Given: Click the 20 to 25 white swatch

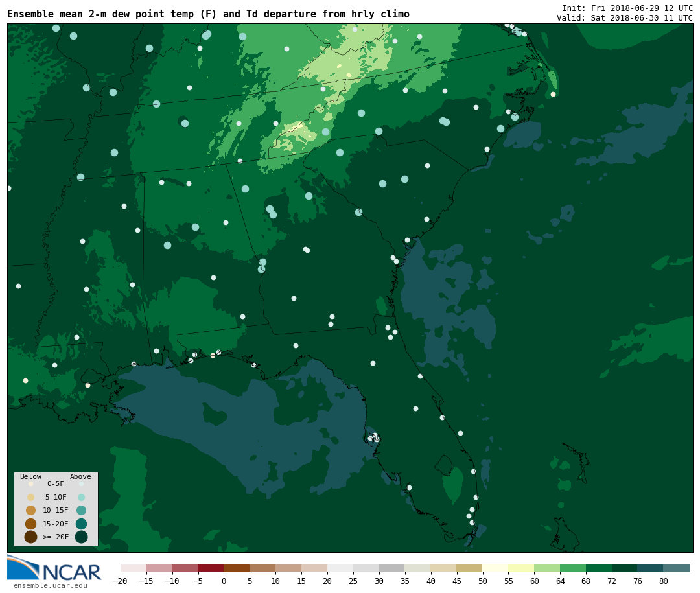Looking at the screenshot, I should (x=340, y=568).
